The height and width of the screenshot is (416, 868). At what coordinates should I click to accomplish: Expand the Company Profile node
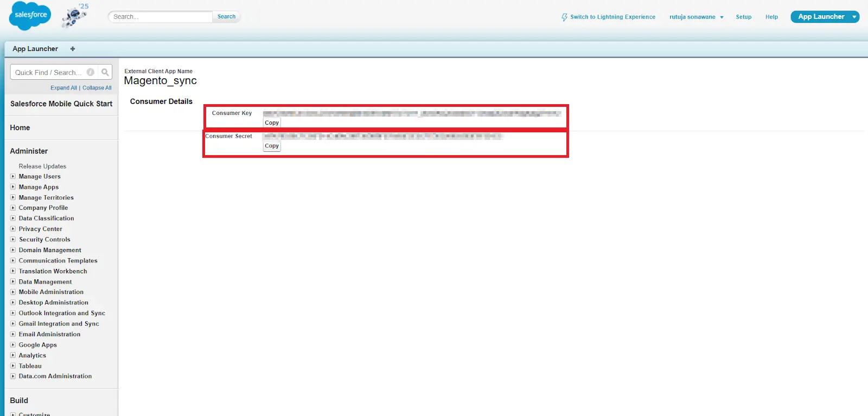tap(13, 208)
